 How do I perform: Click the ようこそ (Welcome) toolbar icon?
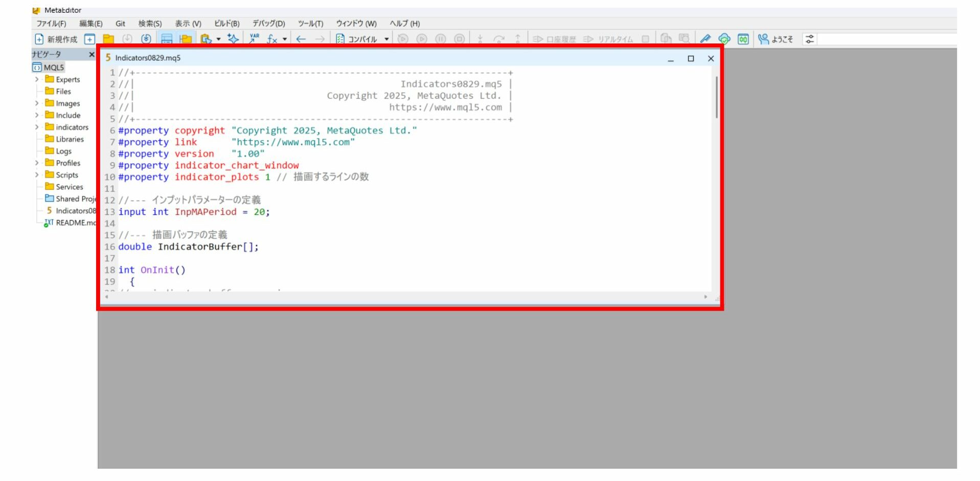pos(775,39)
